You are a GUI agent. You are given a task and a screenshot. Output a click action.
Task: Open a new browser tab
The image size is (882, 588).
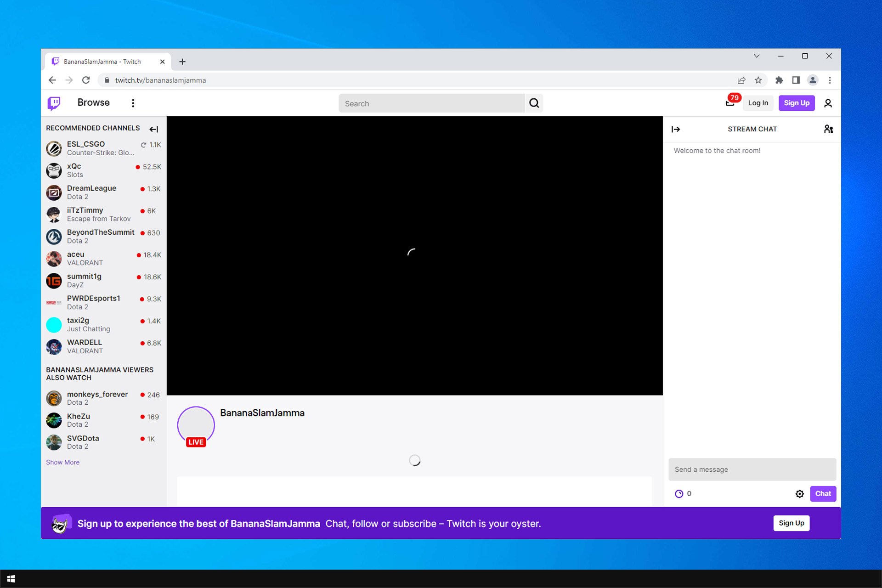tap(182, 62)
